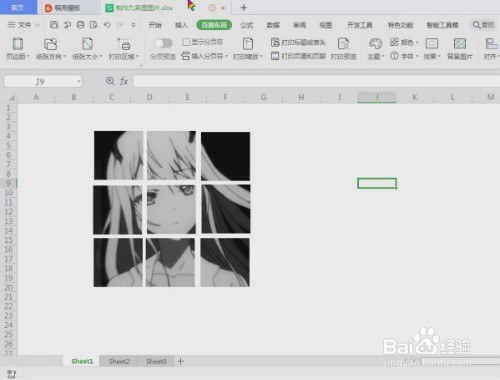The height and width of the screenshot is (380, 500).
Task: Select column A header
Action: pos(36,97)
